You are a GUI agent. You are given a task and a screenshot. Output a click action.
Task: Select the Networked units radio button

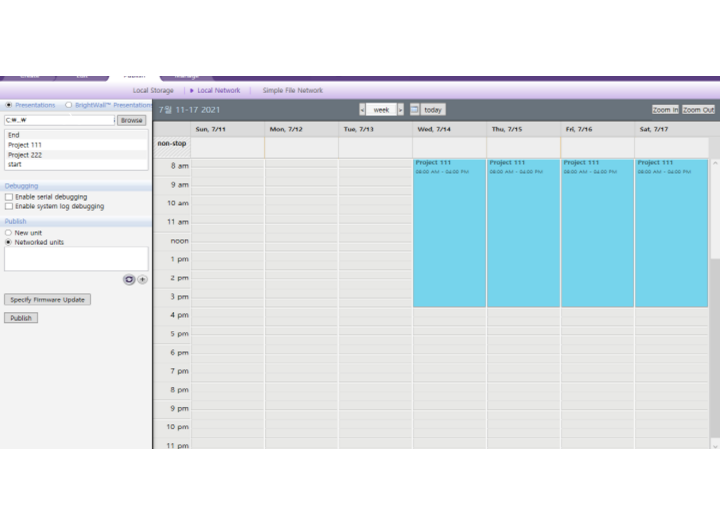pyautogui.click(x=9, y=242)
